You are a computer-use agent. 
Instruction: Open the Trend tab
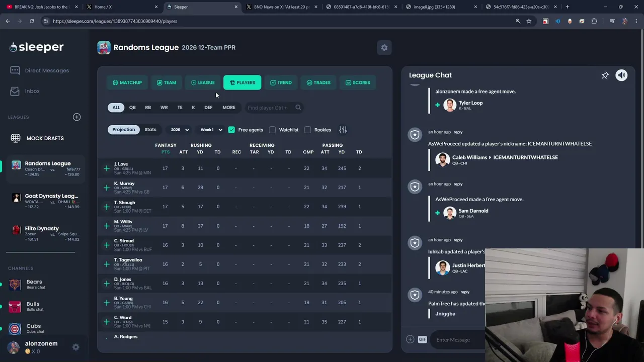click(281, 82)
